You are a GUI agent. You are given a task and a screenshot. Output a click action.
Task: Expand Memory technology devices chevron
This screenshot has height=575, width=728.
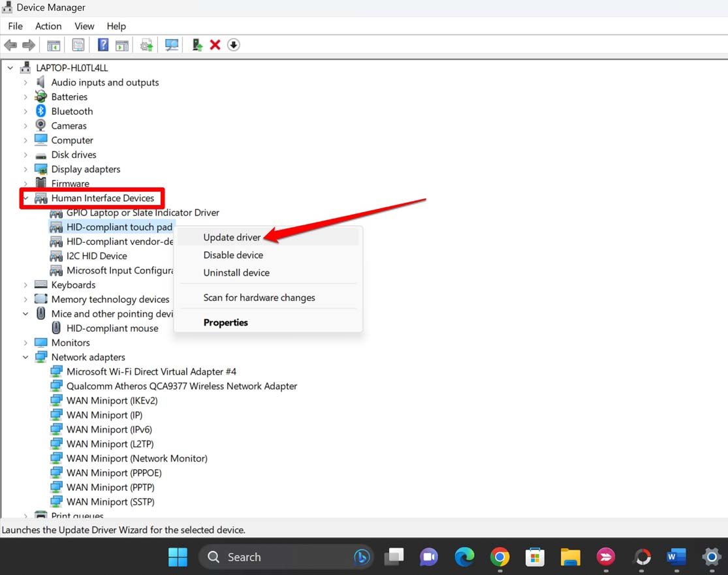(25, 300)
